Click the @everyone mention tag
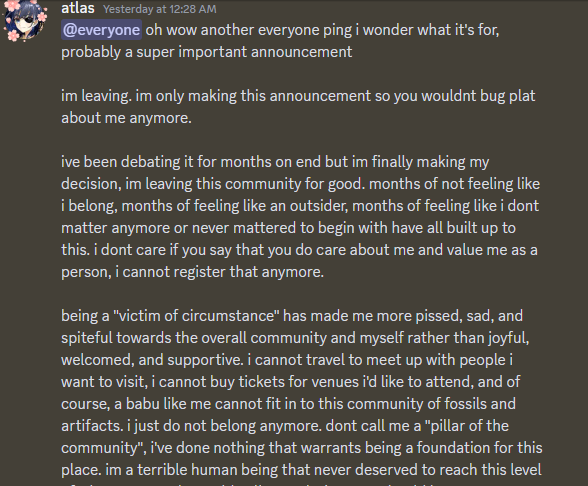588x486 pixels. tap(101, 30)
